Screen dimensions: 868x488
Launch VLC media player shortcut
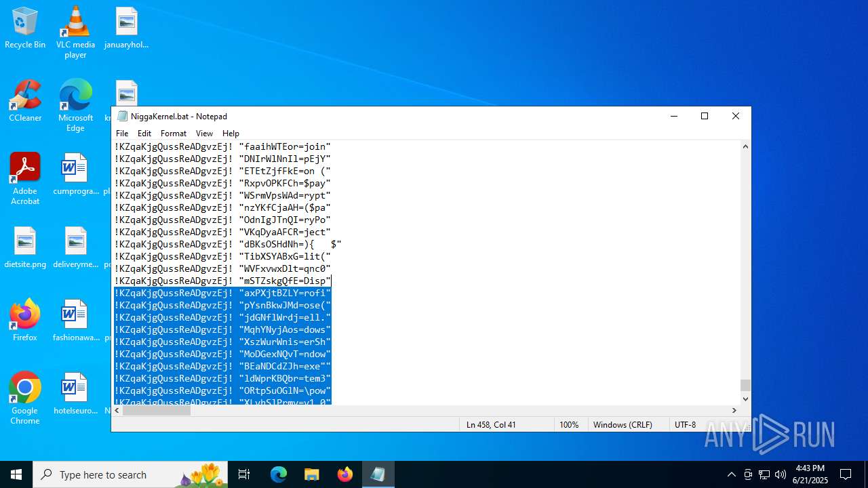pyautogui.click(x=75, y=33)
